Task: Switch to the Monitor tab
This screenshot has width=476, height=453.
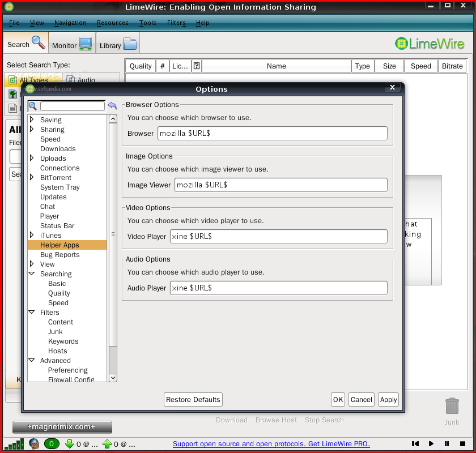Action: coord(72,44)
